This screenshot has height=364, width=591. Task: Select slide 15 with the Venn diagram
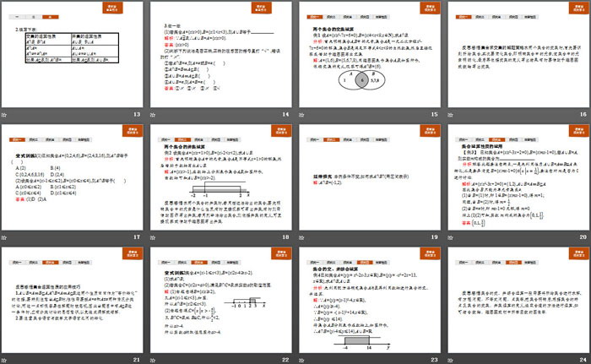coord(369,55)
